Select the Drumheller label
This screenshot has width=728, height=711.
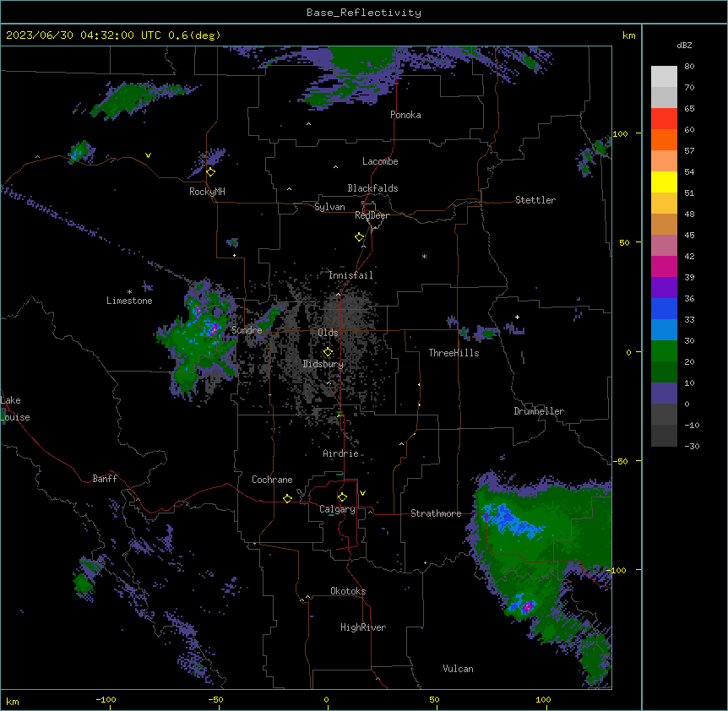539,411
